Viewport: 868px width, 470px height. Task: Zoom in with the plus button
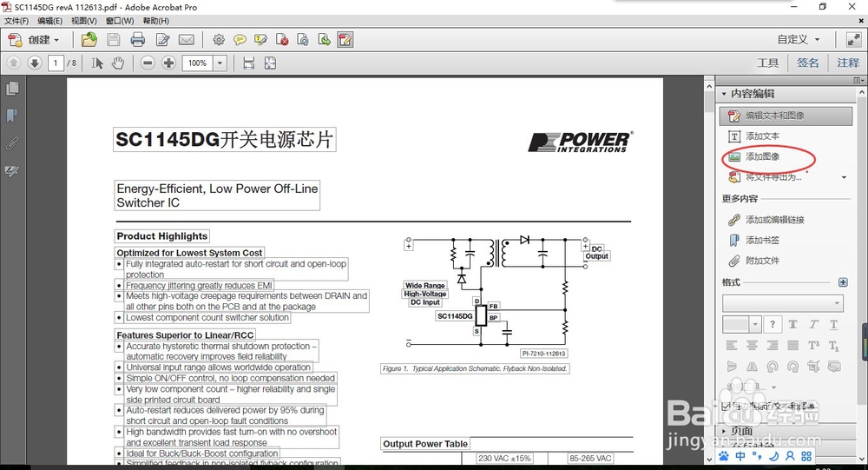169,63
